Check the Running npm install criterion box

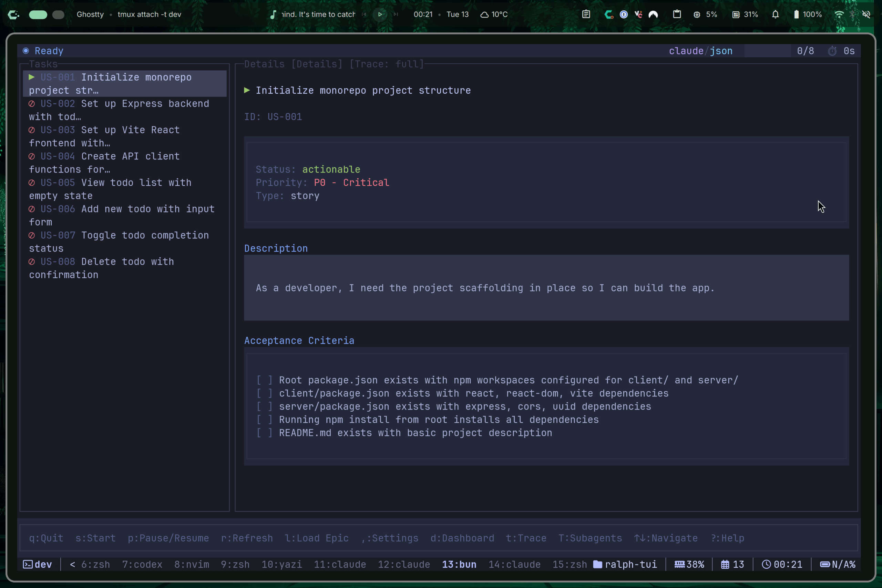[x=264, y=420]
